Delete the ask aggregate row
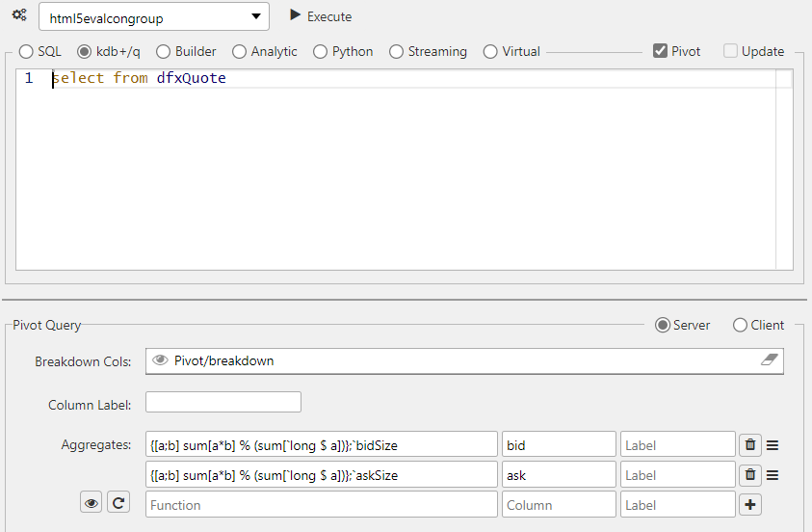 (750, 475)
